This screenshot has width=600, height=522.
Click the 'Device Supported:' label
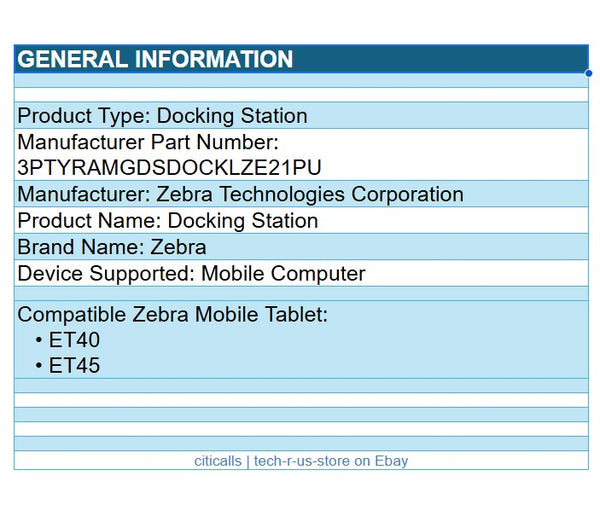point(107,273)
